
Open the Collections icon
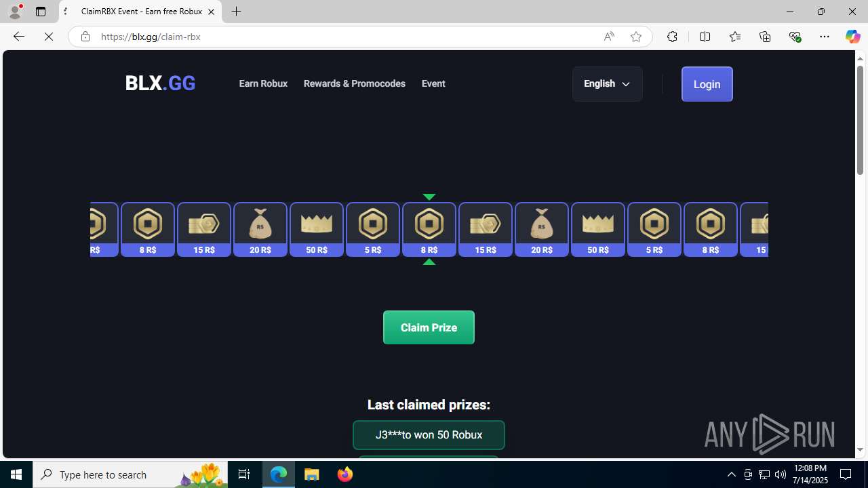765,37
